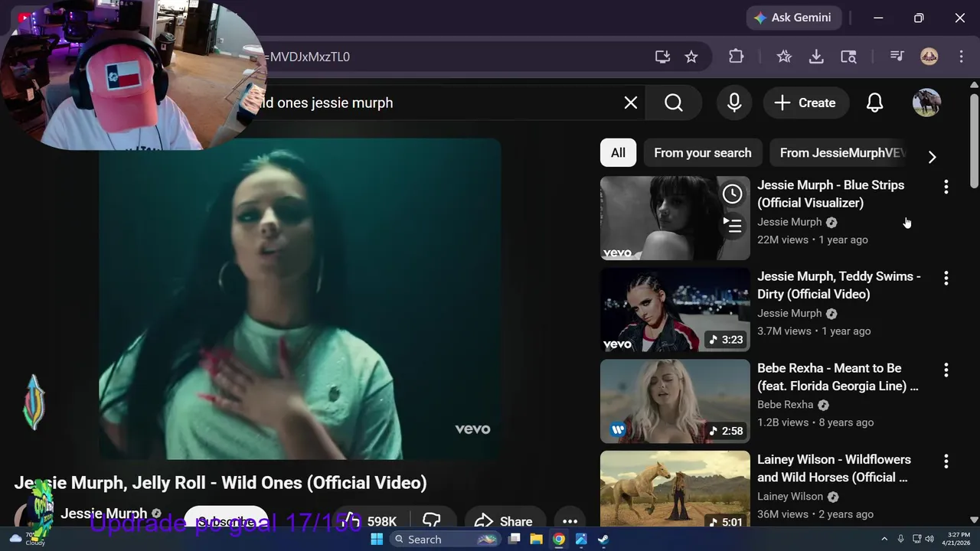The height and width of the screenshot is (551, 980).
Task: Bookmark this page with star icon
Action: pos(691,57)
